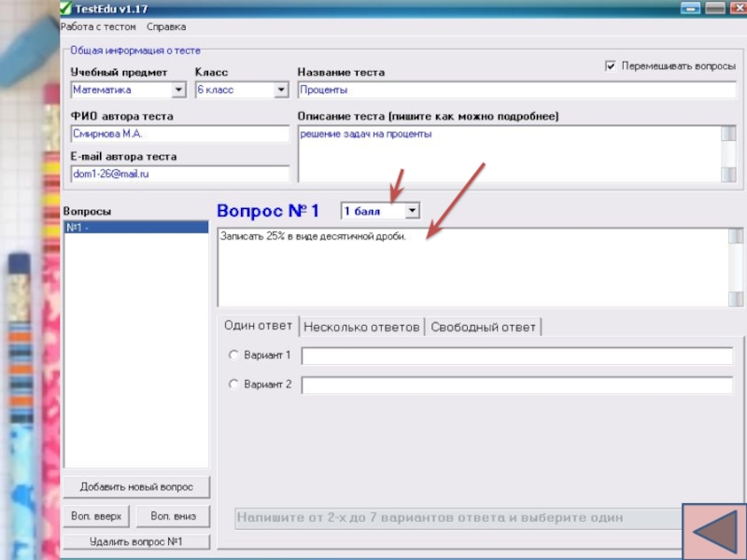Screen dimensions: 747x560
Task: Click the 'Название теста' field containing Проценты
Action: (x=517, y=90)
